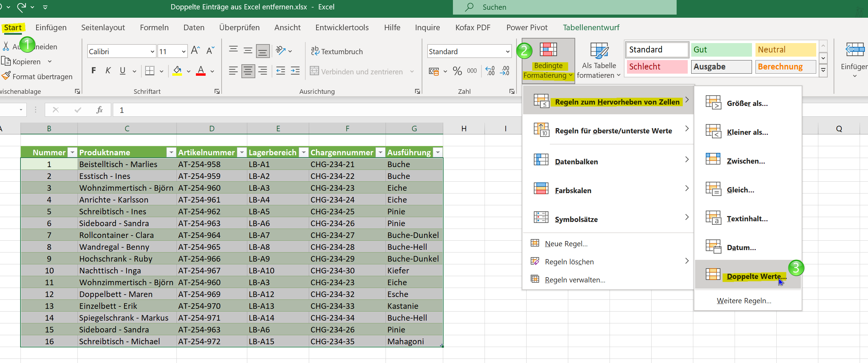
Task: Click the text orientation icon
Action: [x=281, y=51]
